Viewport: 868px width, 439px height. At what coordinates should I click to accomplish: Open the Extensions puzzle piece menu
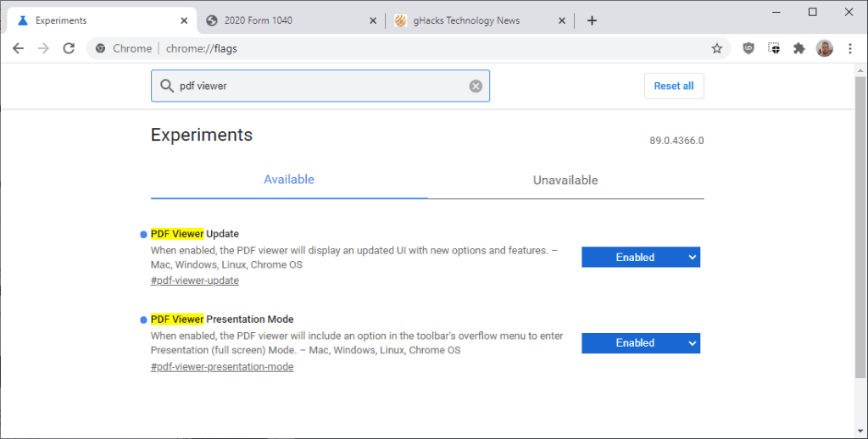[x=798, y=48]
